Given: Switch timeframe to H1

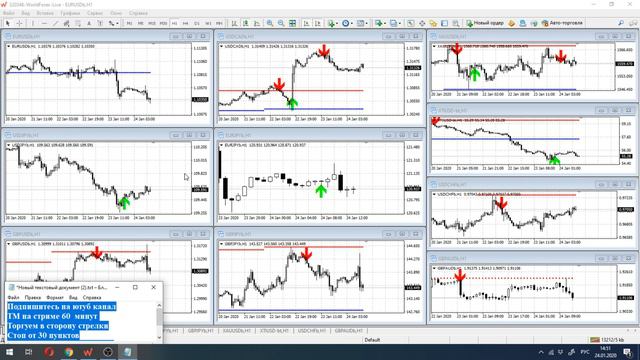Looking at the screenshot, I should point(175,23).
